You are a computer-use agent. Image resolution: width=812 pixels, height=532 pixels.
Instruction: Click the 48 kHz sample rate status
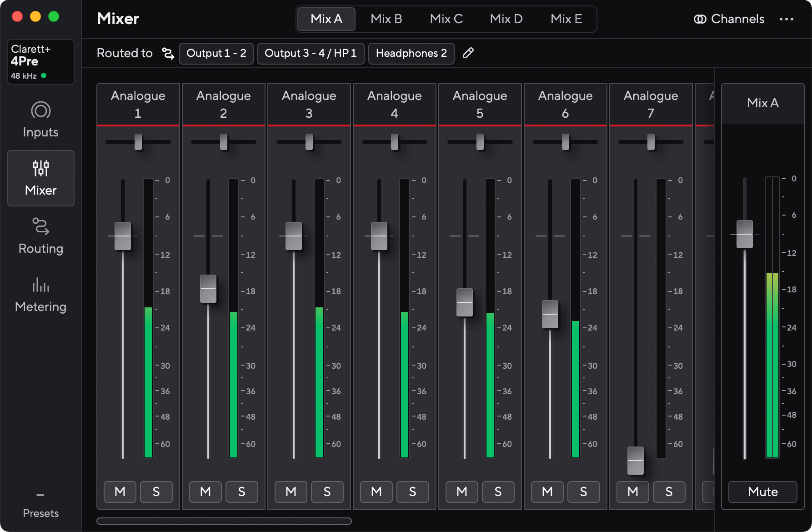(x=29, y=76)
